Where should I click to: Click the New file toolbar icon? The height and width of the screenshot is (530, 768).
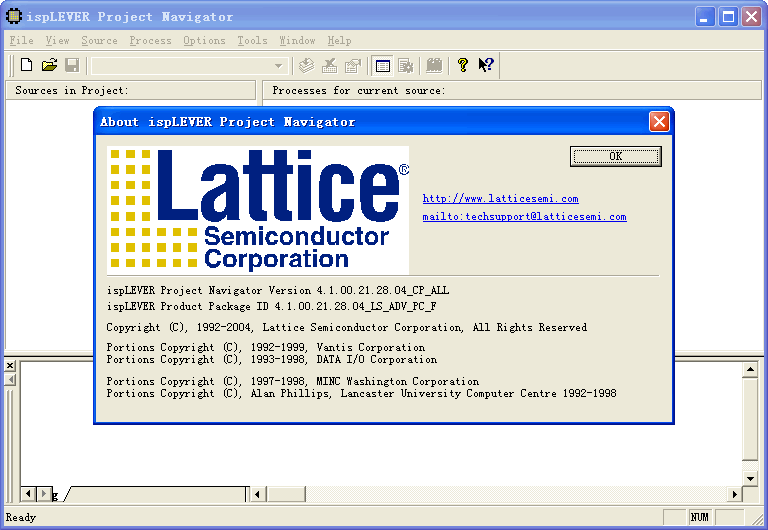click(26, 65)
